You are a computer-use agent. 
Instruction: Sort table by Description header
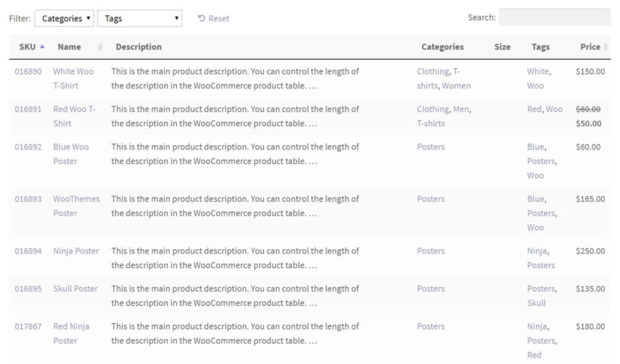click(x=138, y=47)
